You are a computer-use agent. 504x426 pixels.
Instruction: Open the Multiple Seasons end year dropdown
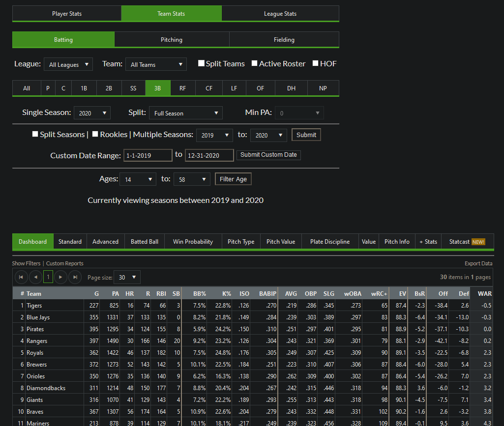tap(268, 135)
